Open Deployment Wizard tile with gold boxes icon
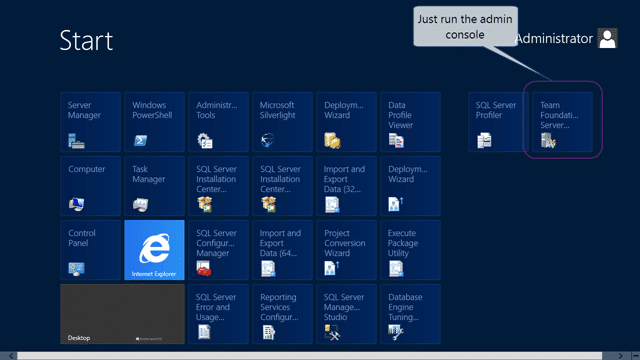Viewport: 640px width, 360px height. coord(347,122)
